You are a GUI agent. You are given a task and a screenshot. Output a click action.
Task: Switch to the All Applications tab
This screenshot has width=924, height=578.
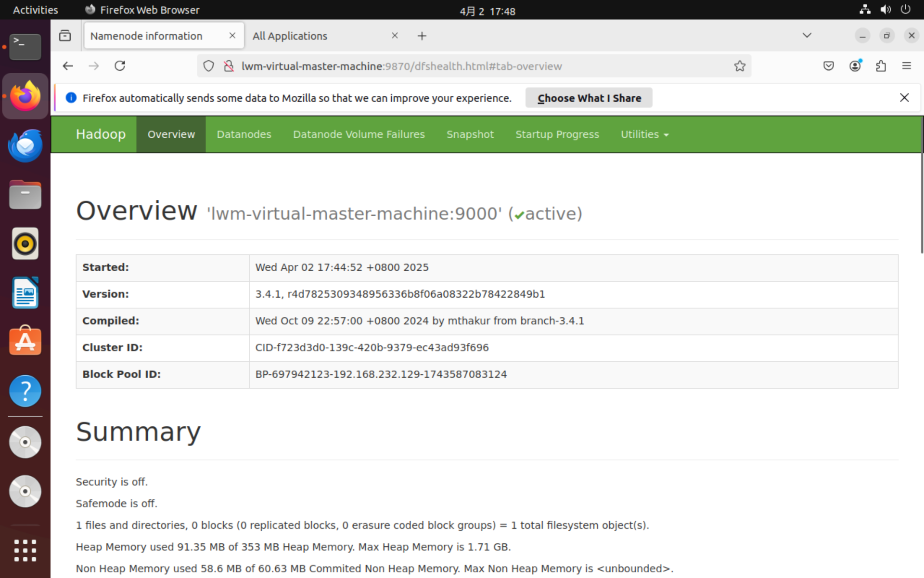click(x=290, y=36)
